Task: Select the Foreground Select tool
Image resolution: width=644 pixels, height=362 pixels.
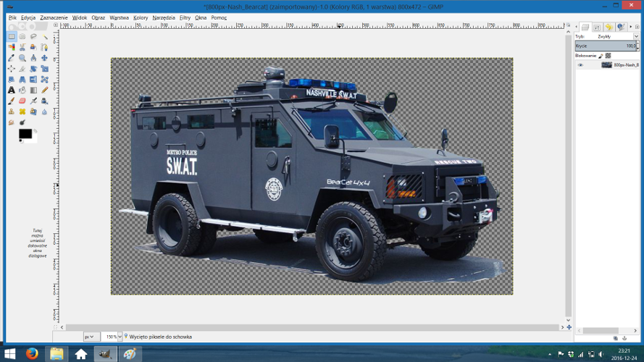Action: (x=33, y=47)
